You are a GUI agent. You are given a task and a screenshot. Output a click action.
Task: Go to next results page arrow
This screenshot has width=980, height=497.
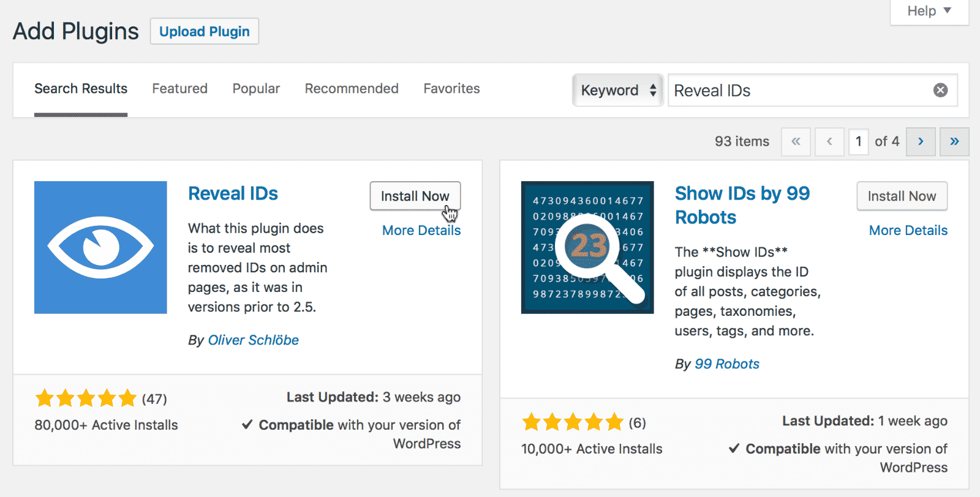click(921, 141)
